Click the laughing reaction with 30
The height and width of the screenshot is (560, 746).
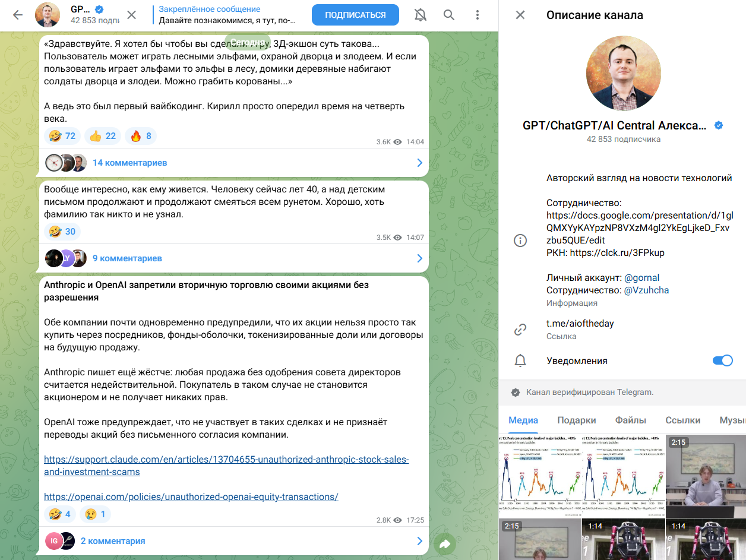pos(62,232)
